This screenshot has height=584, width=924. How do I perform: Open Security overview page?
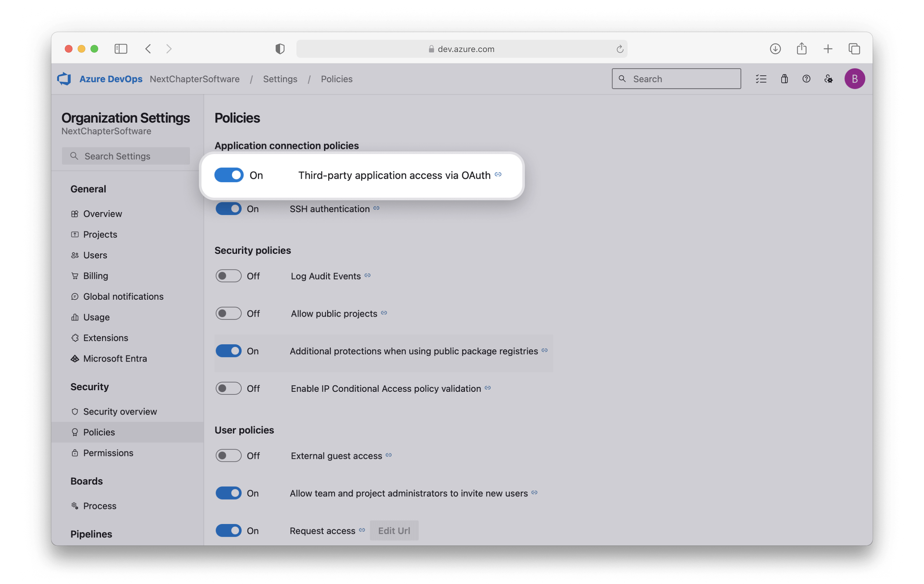tap(127, 412)
